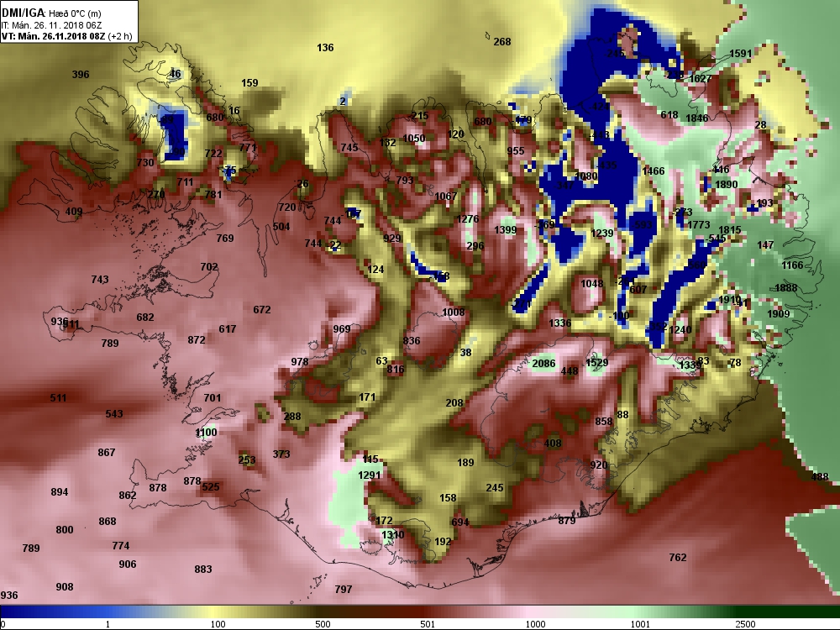Select the map value "1166"
Viewport: 840px width, 630px height.
coord(792,265)
